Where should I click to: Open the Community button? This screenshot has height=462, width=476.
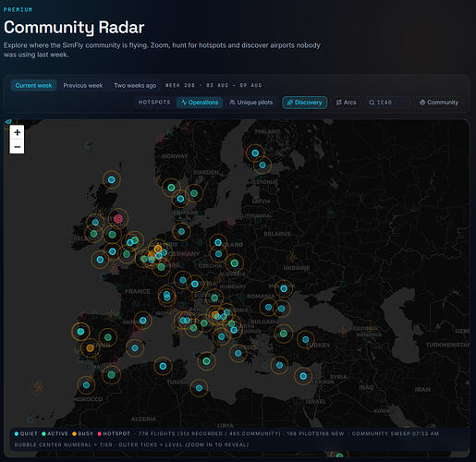coord(439,103)
